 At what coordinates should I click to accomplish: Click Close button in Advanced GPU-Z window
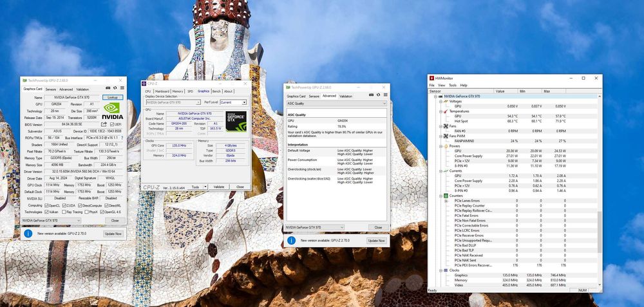tap(378, 227)
